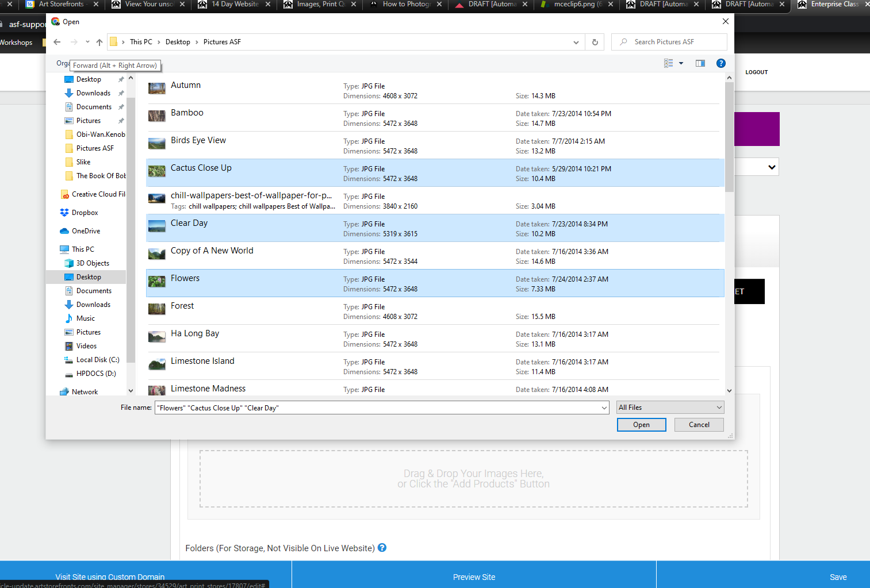The width and height of the screenshot is (870, 588).
Task: Open Creative Cloud Files location
Action: click(93, 194)
